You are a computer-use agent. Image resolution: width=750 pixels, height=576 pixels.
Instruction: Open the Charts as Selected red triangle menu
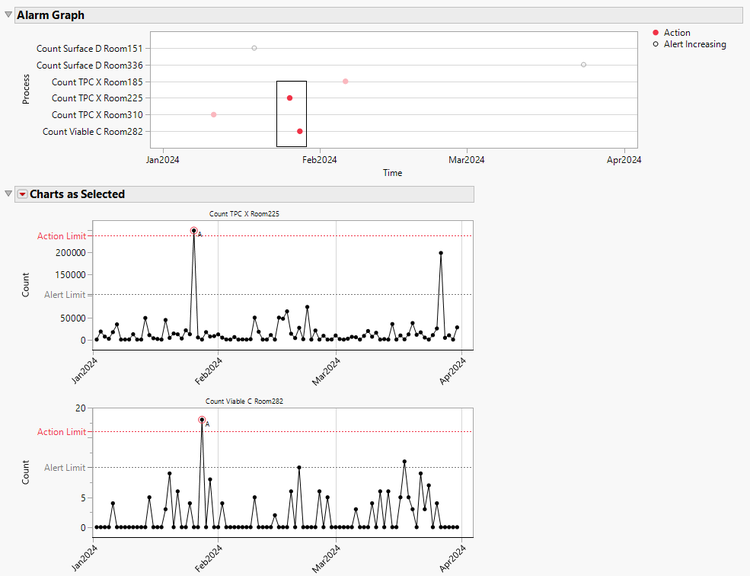click(22, 194)
